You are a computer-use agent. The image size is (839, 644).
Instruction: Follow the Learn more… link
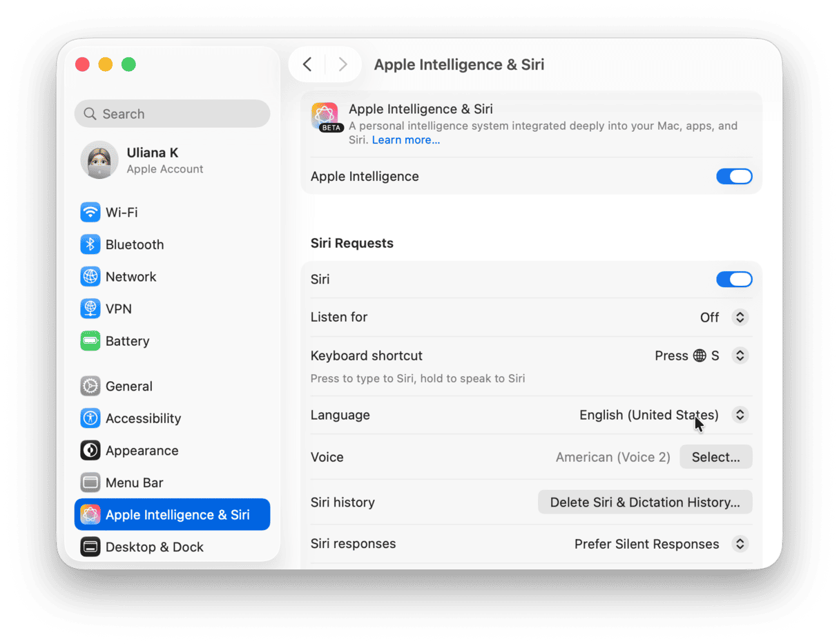click(x=405, y=140)
